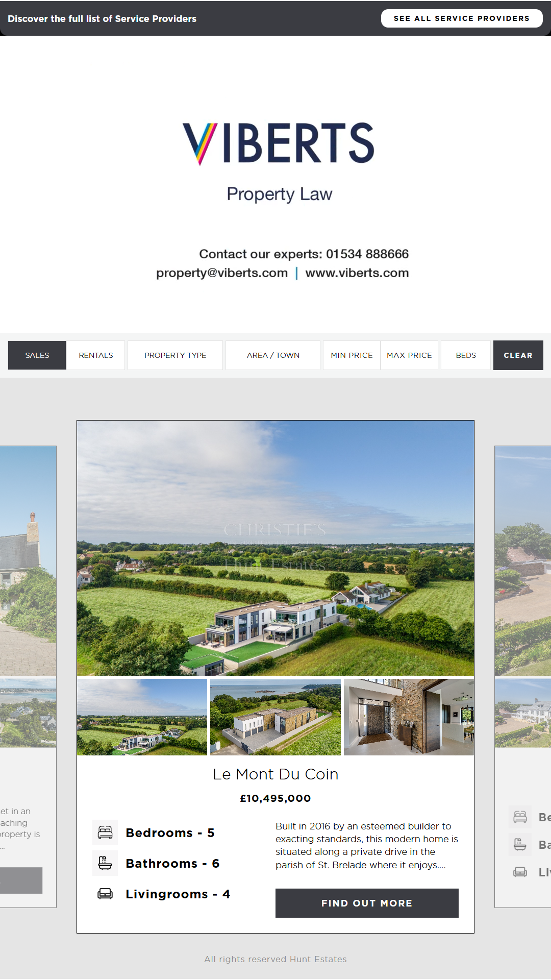551x980 pixels.
Task: Expand the Beds filter
Action: [x=466, y=355]
